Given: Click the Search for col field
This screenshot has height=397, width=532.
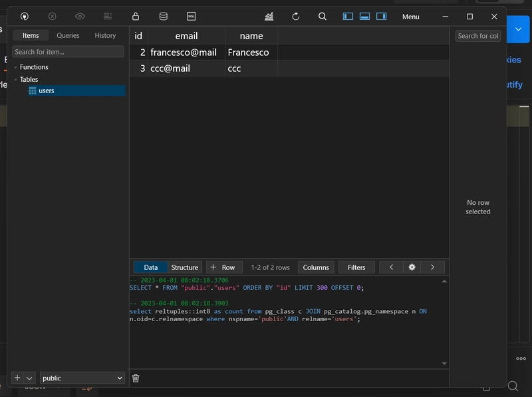Looking at the screenshot, I should tap(478, 36).
